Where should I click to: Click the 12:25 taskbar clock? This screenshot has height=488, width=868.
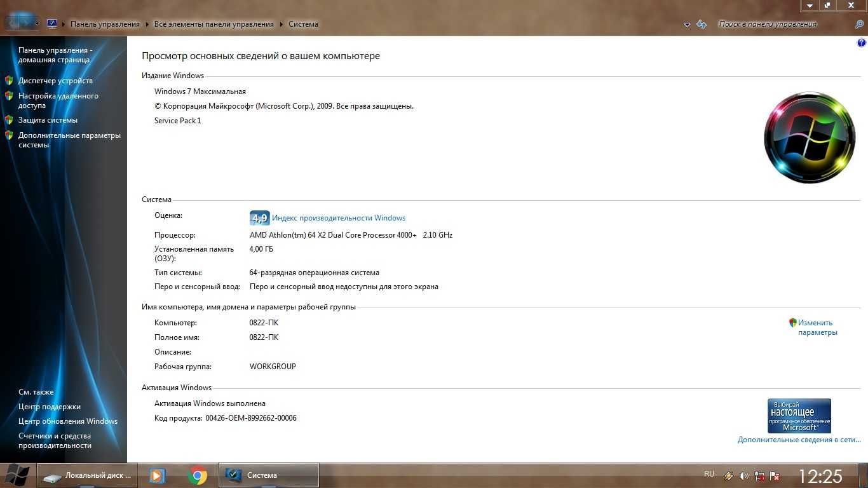point(820,476)
